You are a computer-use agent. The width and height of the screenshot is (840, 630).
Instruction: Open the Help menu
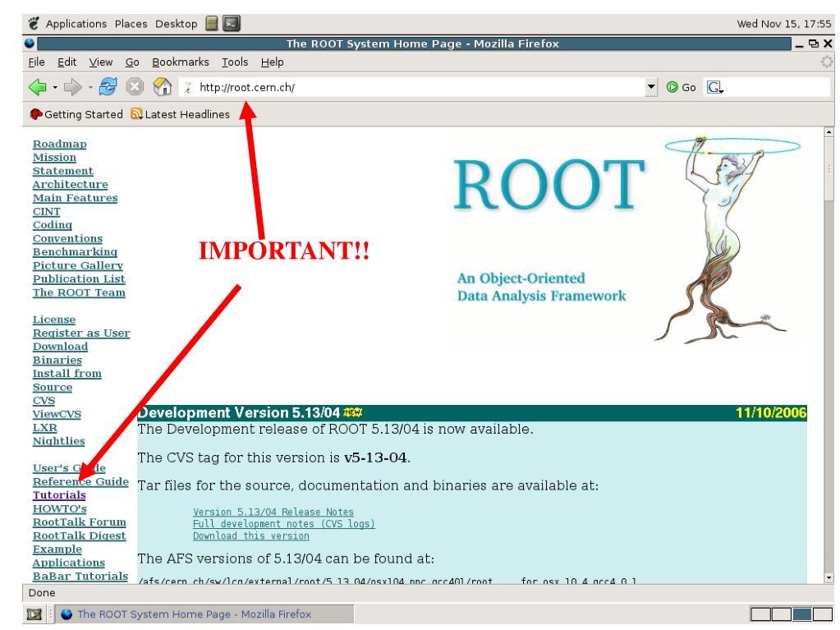click(272, 62)
